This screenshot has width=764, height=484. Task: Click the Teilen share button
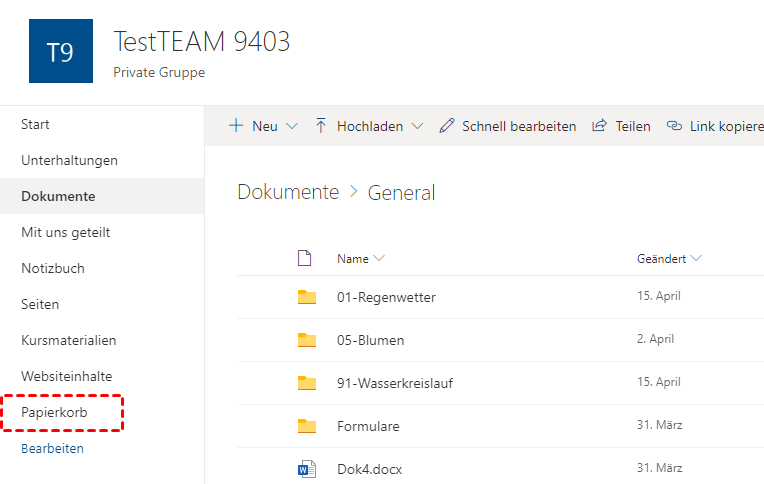click(x=621, y=126)
